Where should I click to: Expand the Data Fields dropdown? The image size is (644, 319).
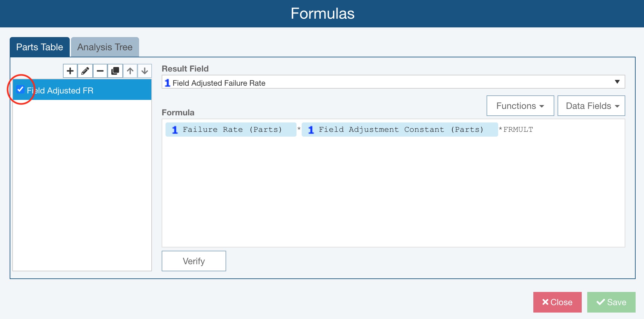click(x=591, y=106)
